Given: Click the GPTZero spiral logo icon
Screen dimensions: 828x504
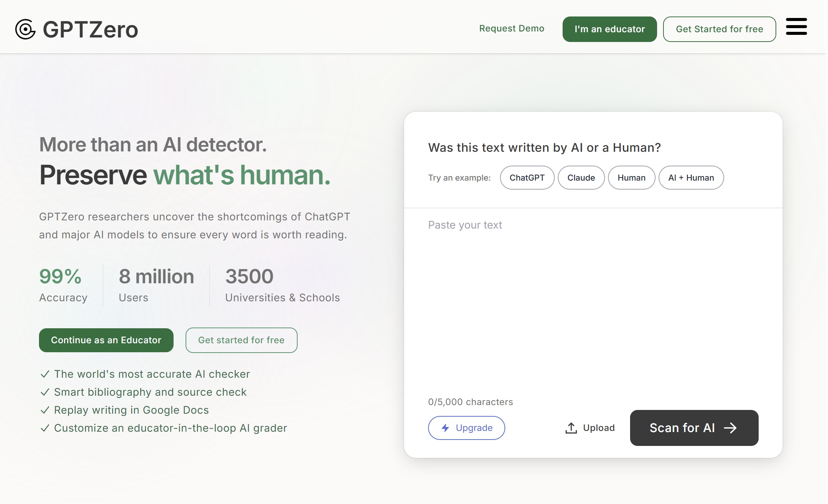Looking at the screenshot, I should pyautogui.click(x=25, y=29).
